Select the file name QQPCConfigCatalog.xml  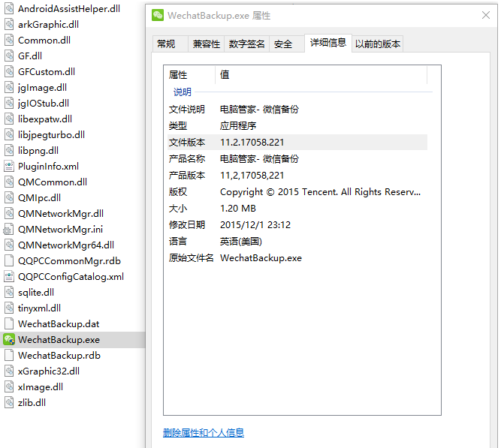(71, 277)
